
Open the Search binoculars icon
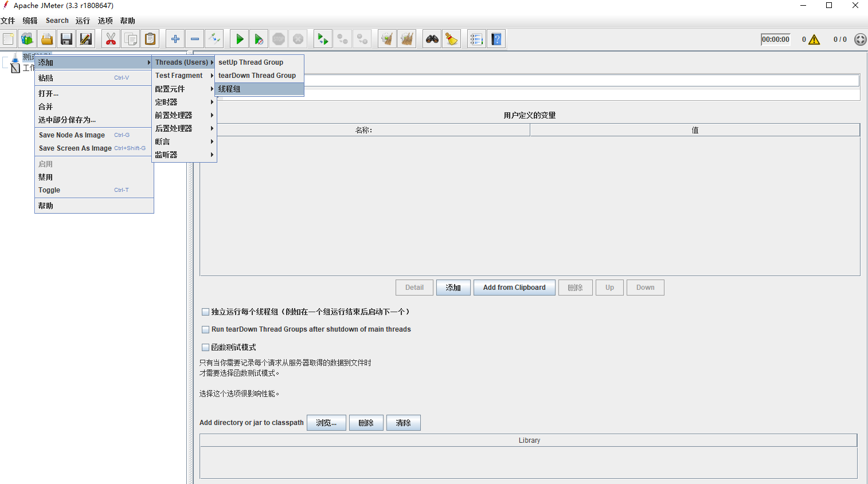tap(432, 38)
